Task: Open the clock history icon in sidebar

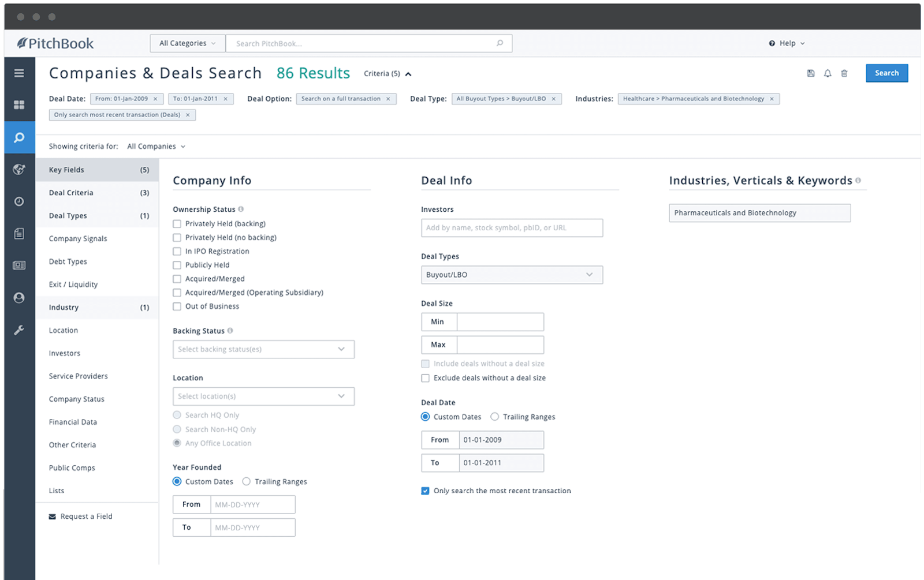Action: (x=19, y=201)
